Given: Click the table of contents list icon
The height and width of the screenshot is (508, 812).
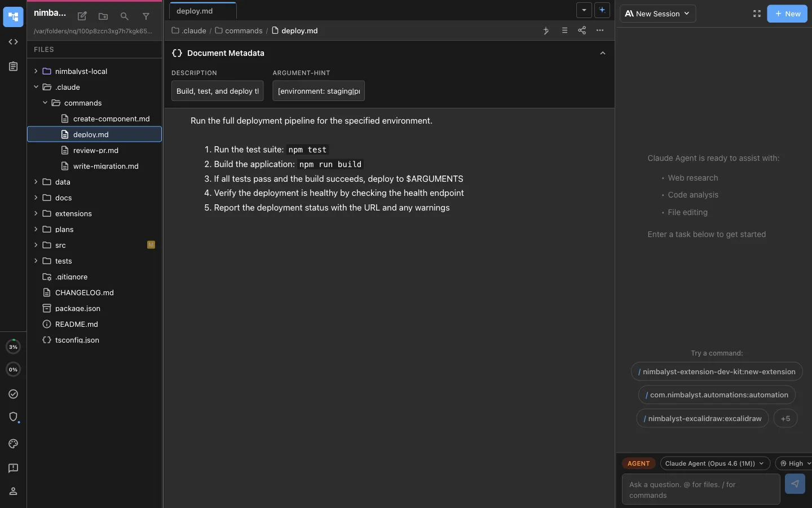Looking at the screenshot, I should 564,30.
